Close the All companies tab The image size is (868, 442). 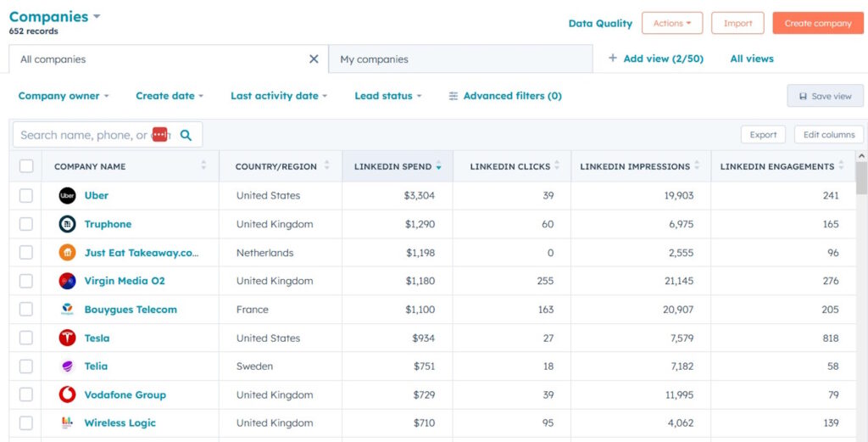[314, 59]
